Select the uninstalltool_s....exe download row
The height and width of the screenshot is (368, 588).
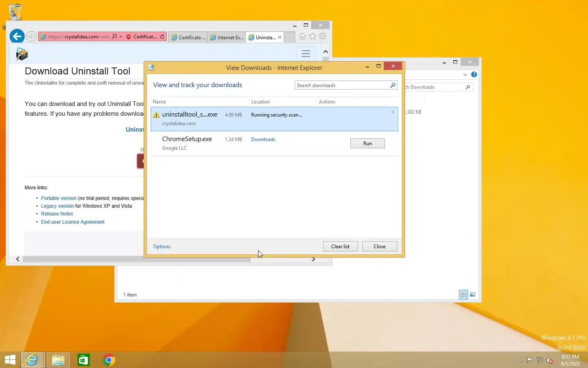point(274,119)
